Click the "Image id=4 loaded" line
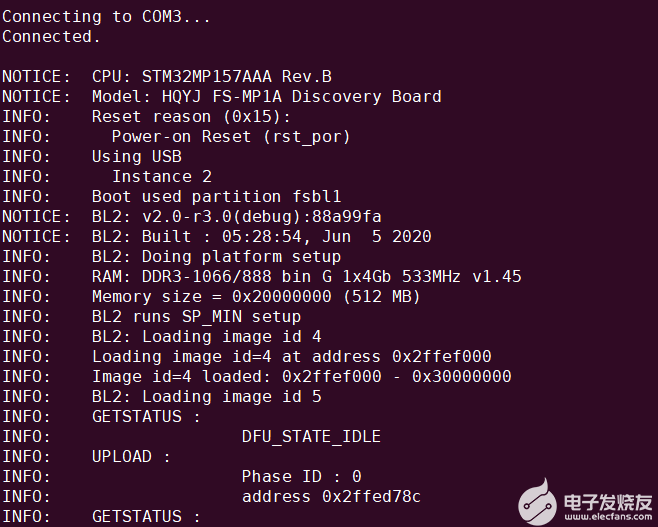 301,376
